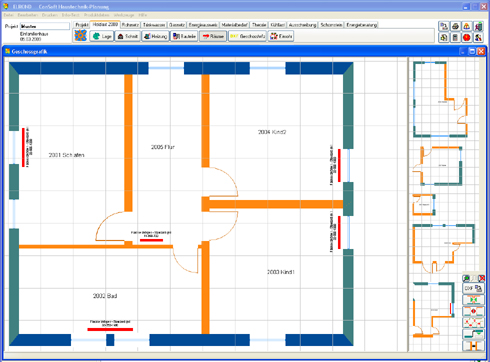Viewport: 490px width, 362px height.
Task: Click the '2003 Kind1' room label
Action: click(x=281, y=272)
